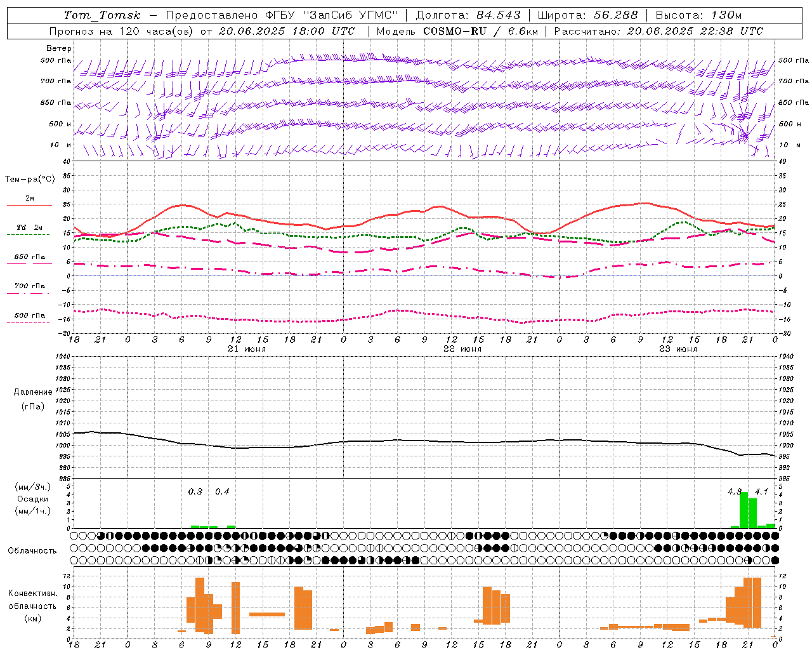Viewport: 812px width, 650px height.
Task: Click the dashed line sample under Td 2м legend
Action: tap(29, 234)
